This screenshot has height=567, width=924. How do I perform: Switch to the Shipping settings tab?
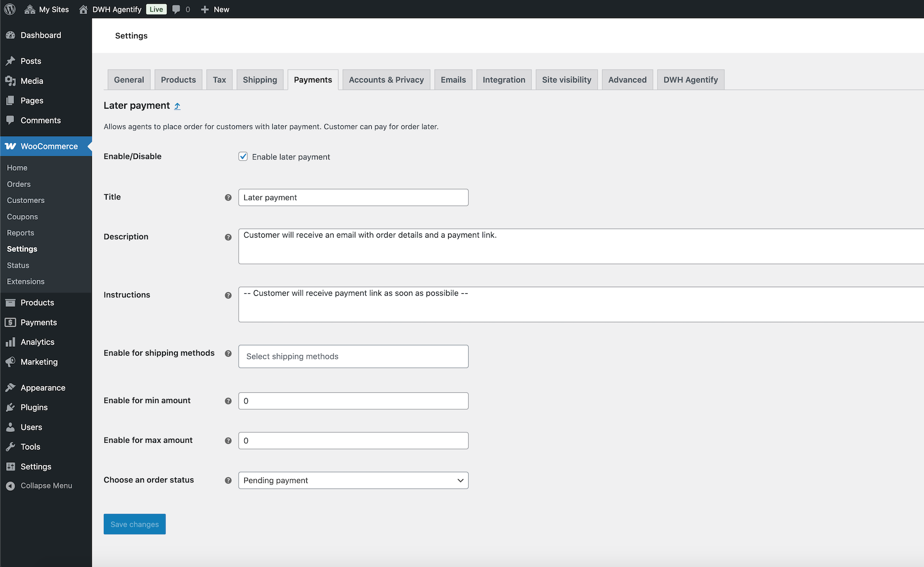pyautogui.click(x=260, y=80)
